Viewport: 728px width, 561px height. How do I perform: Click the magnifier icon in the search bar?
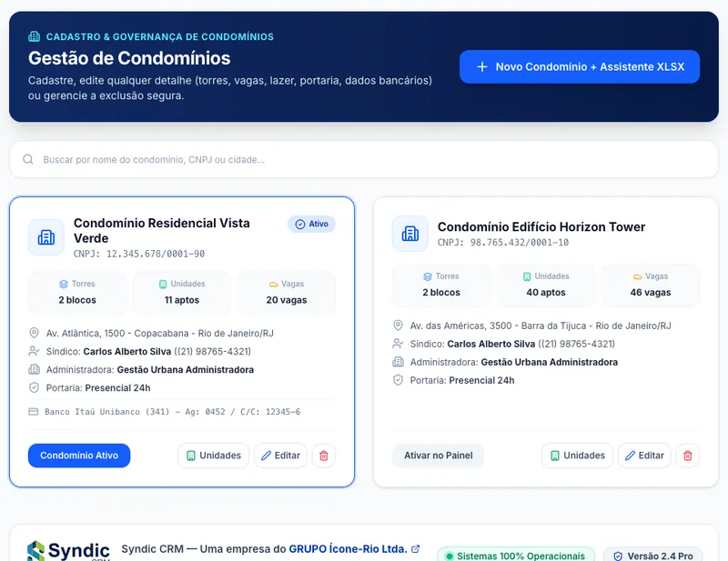pyautogui.click(x=28, y=159)
